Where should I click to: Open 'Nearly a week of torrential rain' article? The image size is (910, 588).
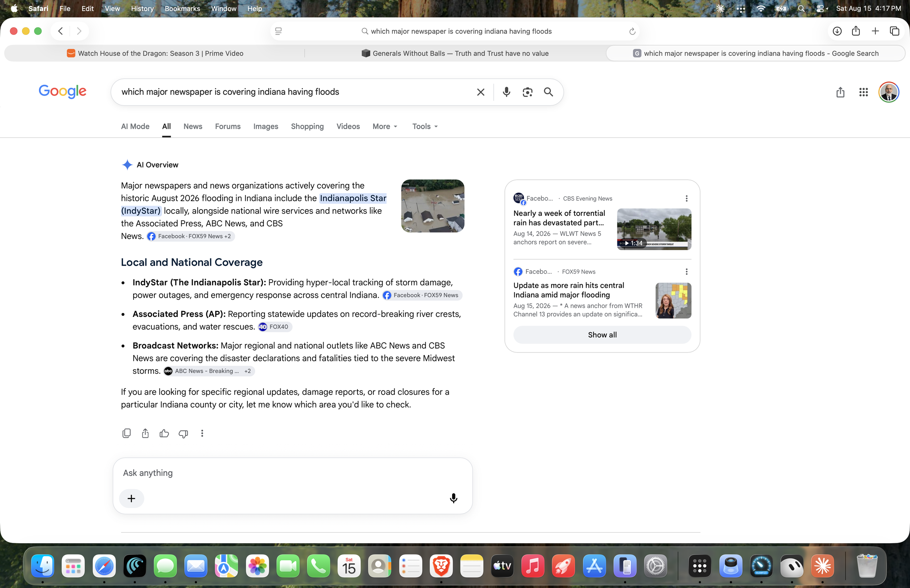[559, 218]
